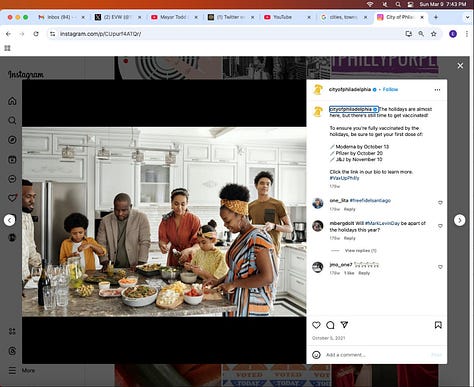Click jmo_one7's 1 like count
The width and height of the screenshot is (474, 387).
[x=349, y=273]
